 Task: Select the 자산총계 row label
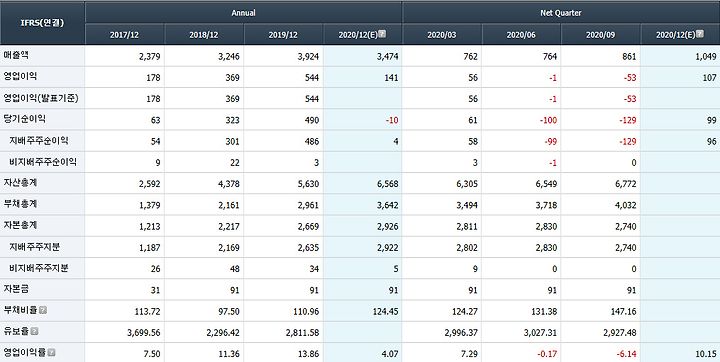pos(21,183)
